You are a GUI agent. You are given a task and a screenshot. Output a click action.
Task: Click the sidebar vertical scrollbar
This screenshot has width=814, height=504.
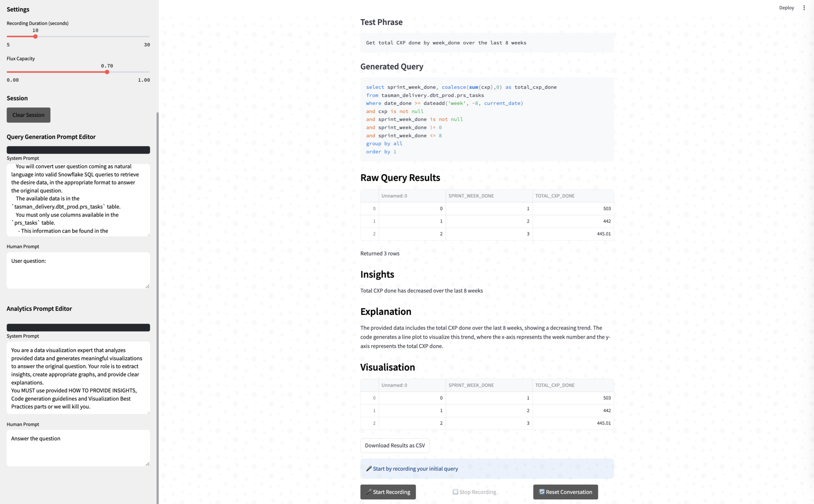click(157, 288)
